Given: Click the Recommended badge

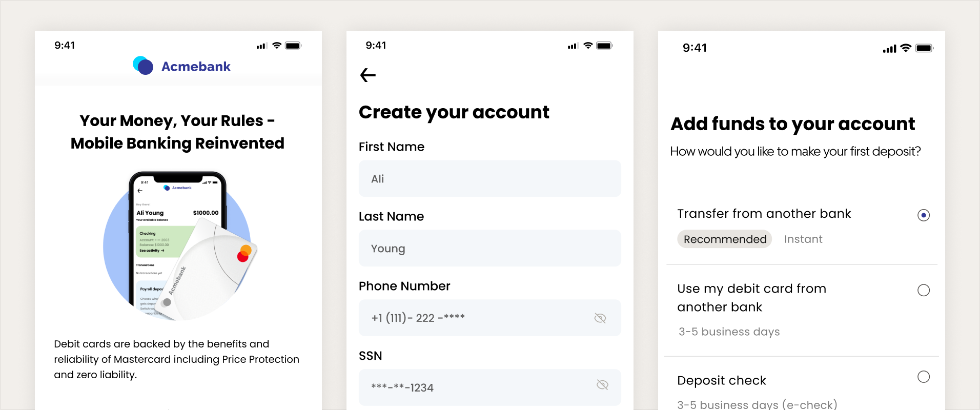Looking at the screenshot, I should point(724,239).
